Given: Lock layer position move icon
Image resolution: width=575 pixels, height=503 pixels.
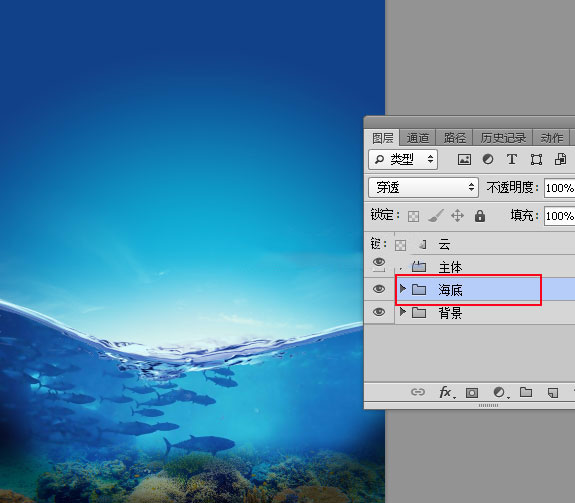Looking at the screenshot, I should point(457,216).
